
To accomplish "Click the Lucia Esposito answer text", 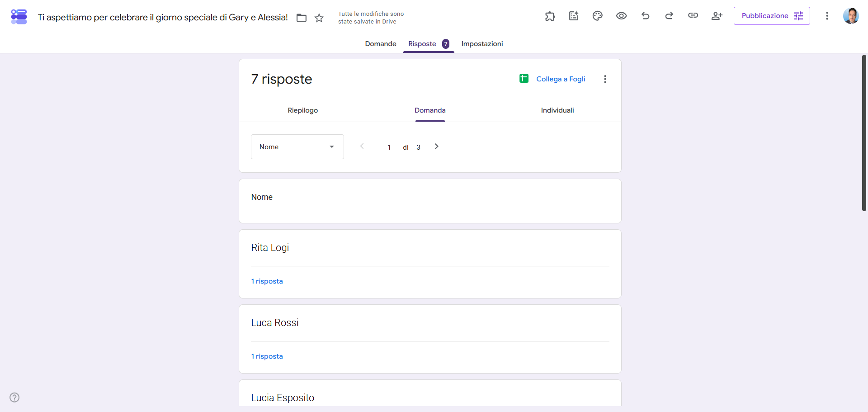I will pyautogui.click(x=283, y=398).
